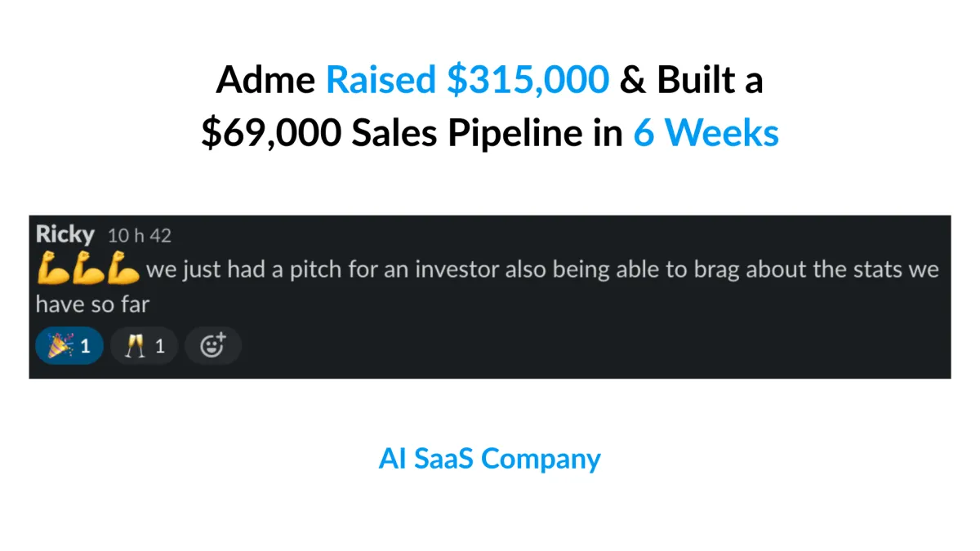The height and width of the screenshot is (551, 980).
Task: Click the first flexed biceps emoji
Action: click(51, 269)
